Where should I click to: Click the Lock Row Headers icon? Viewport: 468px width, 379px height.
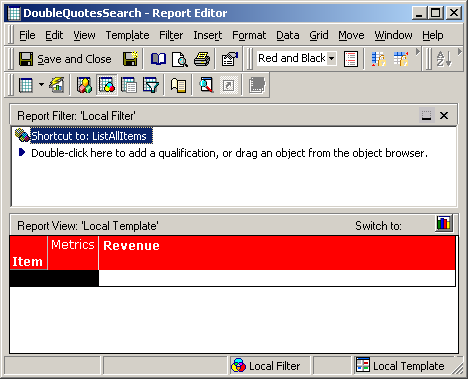tap(378, 59)
